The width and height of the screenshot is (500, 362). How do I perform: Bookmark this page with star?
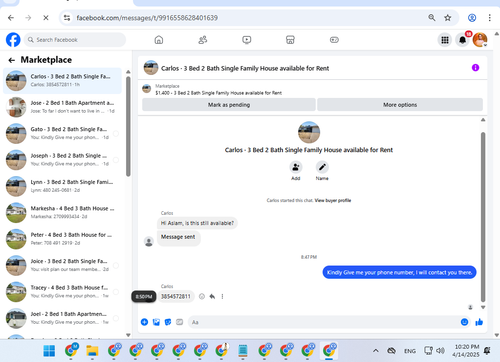448,18
